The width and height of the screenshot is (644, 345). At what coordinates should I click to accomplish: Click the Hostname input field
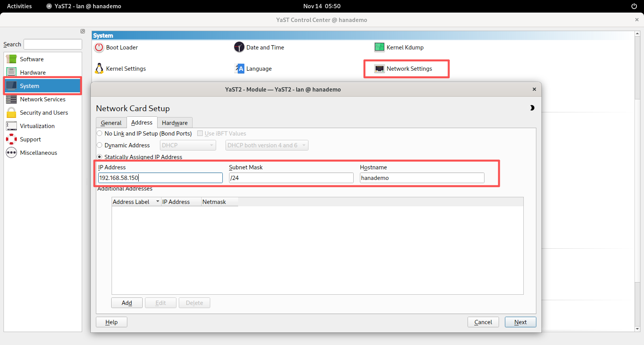coord(422,178)
